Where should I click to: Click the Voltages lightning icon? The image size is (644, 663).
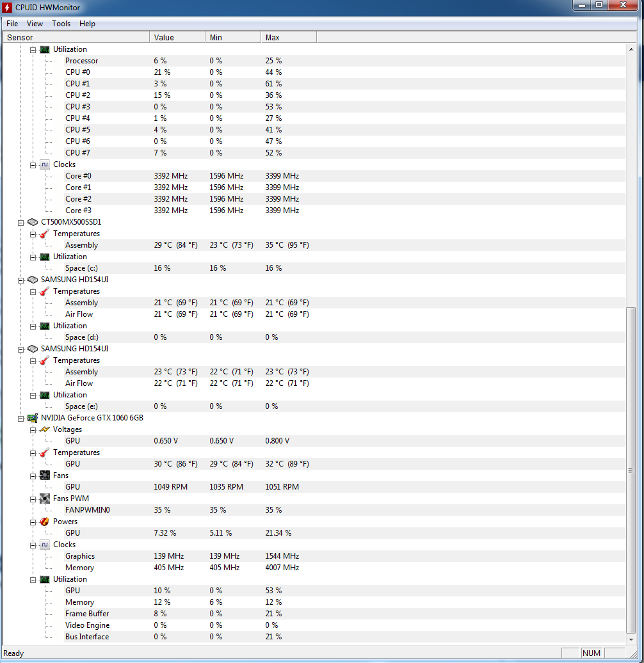tap(45, 429)
